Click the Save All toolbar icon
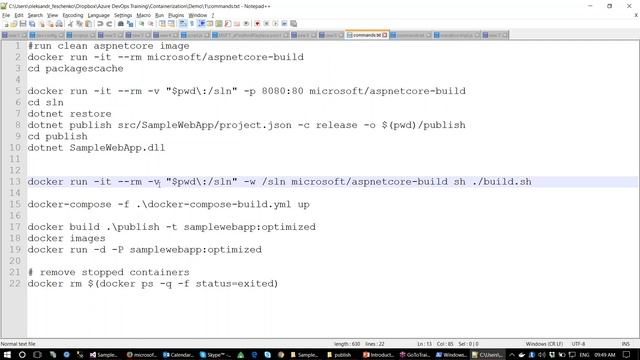The width and height of the screenshot is (640, 360). (32, 24)
